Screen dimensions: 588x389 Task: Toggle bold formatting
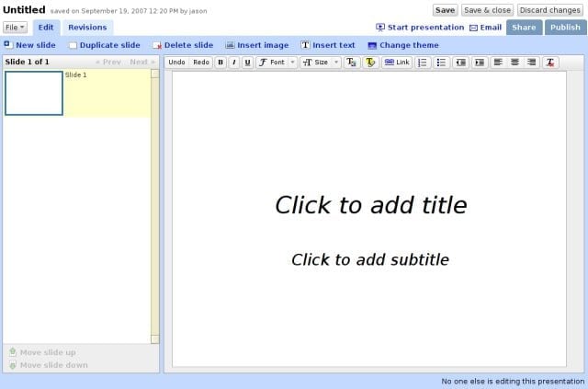click(220, 63)
